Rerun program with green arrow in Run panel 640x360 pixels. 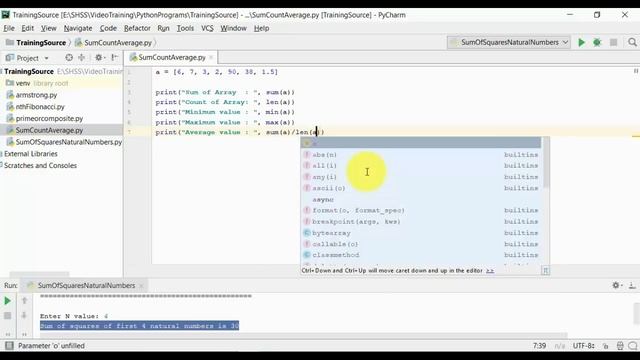pyautogui.click(x=7, y=301)
